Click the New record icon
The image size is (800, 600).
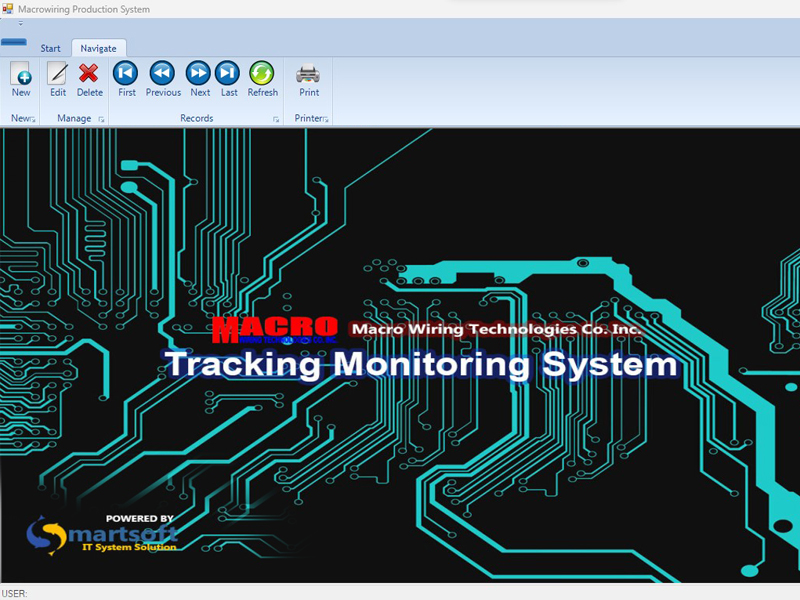[20, 74]
